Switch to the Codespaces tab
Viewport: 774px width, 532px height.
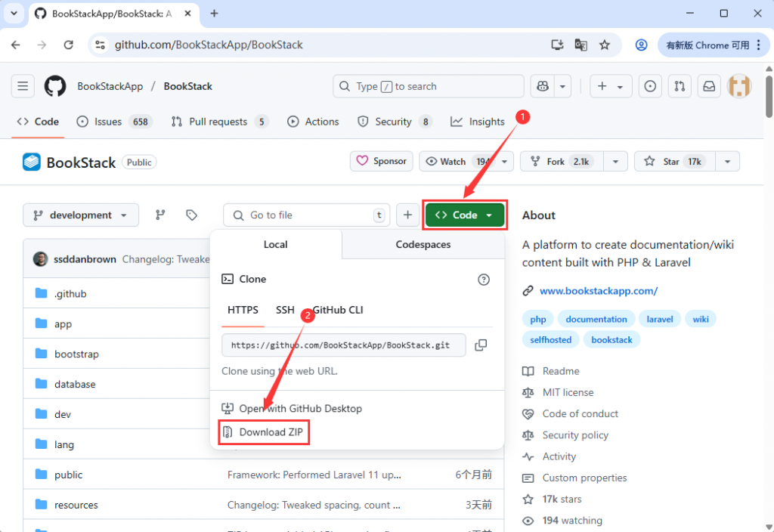pos(423,245)
